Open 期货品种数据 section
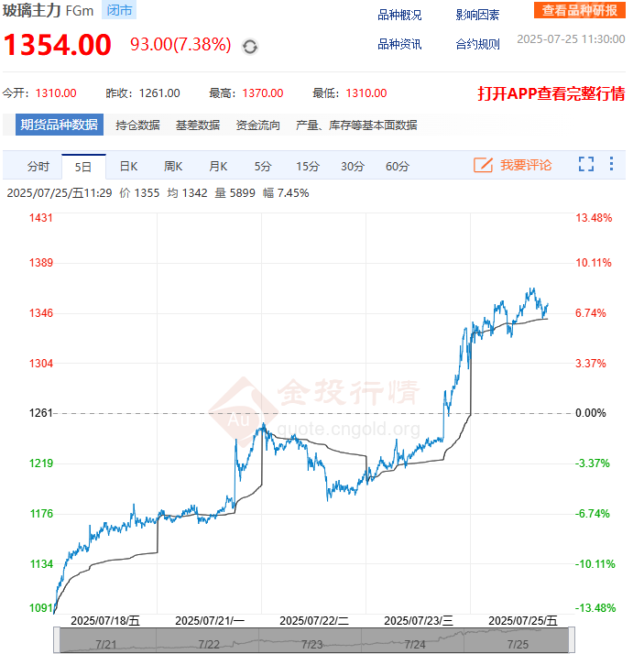Image resolution: width=644 pixels, height=654 pixels. [x=59, y=125]
